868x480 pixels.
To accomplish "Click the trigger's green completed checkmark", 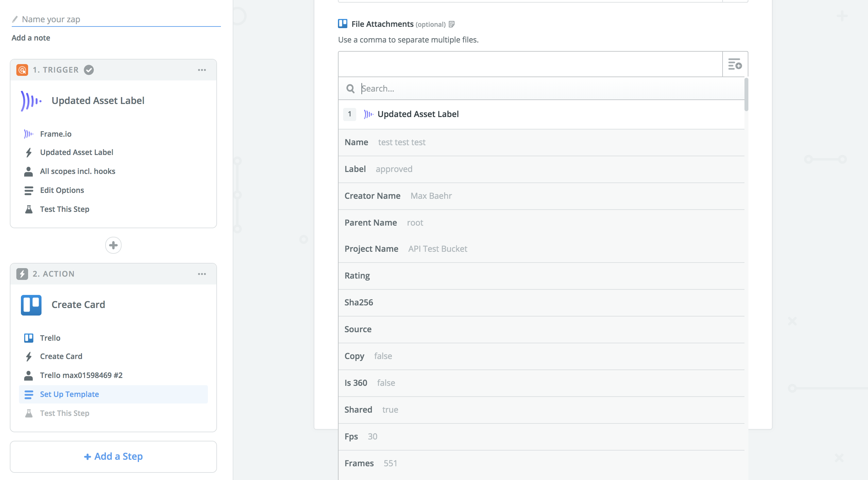I will [89, 70].
